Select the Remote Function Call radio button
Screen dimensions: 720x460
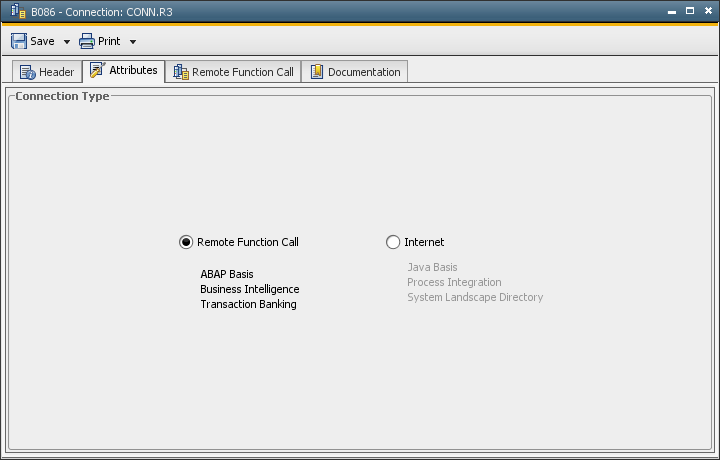(x=186, y=242)
